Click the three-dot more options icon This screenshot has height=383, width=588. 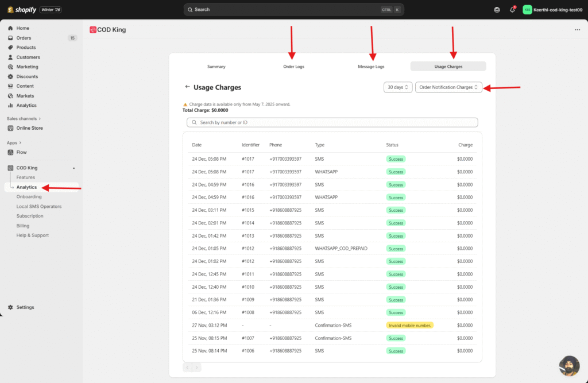pos(577,30)
